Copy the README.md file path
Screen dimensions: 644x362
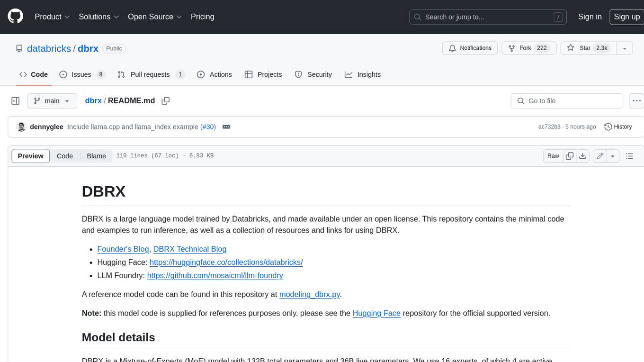(x=165, y=100)
